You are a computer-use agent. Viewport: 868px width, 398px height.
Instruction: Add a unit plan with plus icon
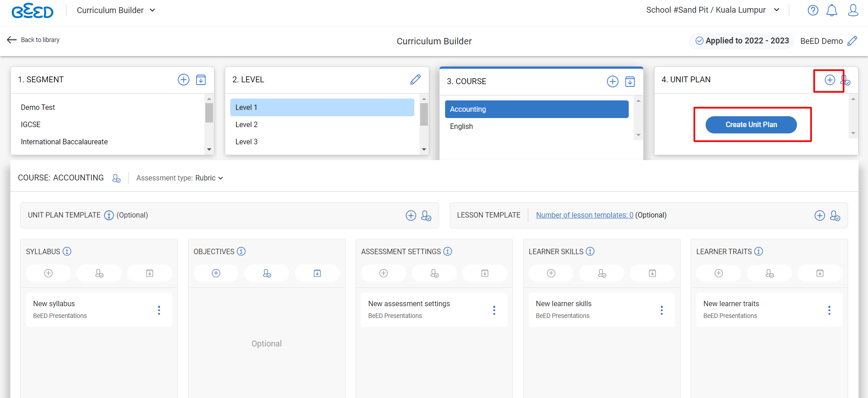[x=830, y=80]
